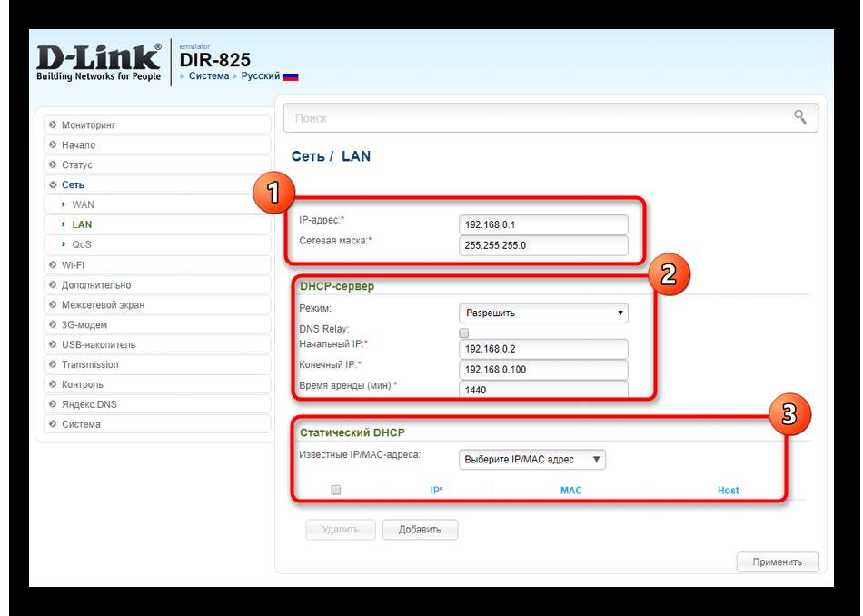The width and height of the screenshot is (863, 616).
Task: Open Русский language menu
Action: point(261,76)
